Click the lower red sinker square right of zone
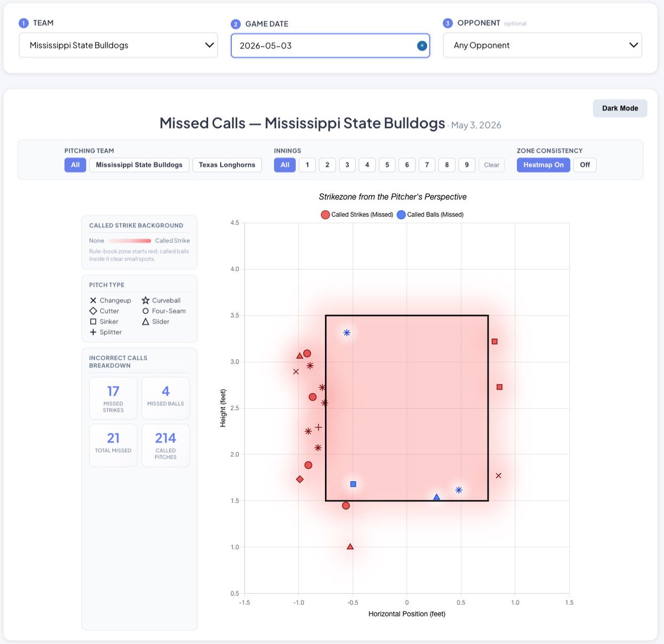This screenshot has width=664, height=644. click(500, 387)
